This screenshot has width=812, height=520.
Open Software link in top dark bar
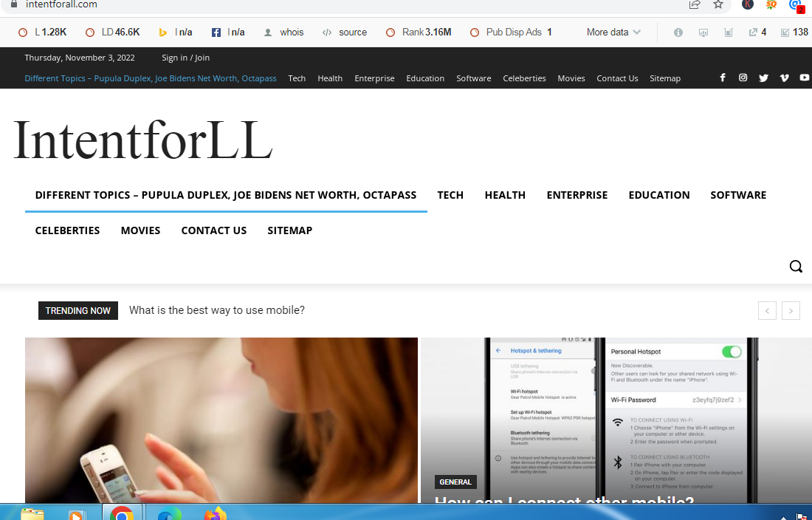[x=473, y=78]
